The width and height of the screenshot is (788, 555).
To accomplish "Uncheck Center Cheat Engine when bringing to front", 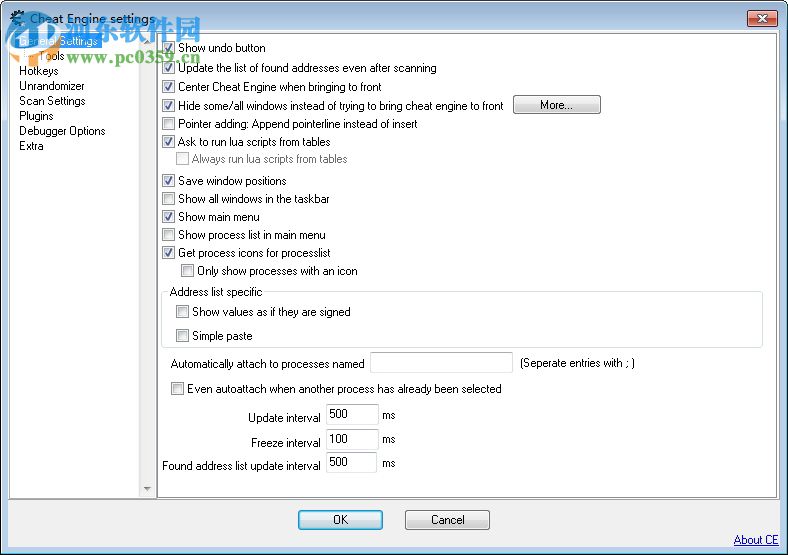I will (x=169, y=86).
